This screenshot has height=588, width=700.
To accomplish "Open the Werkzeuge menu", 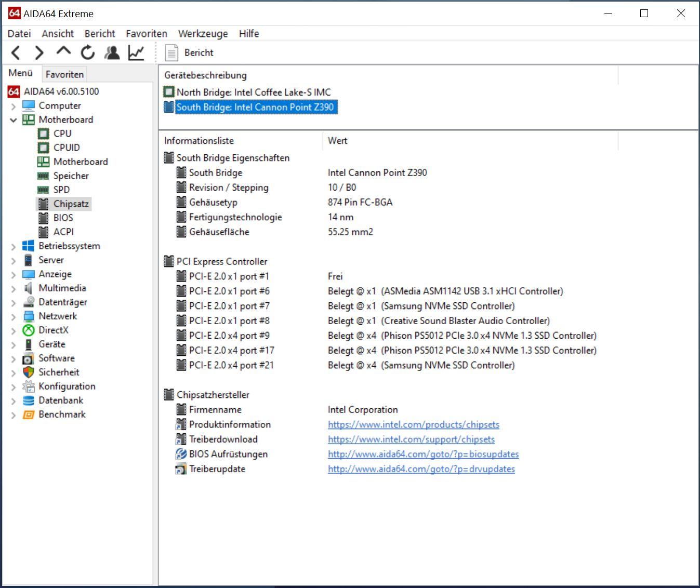I will (203, 34).
